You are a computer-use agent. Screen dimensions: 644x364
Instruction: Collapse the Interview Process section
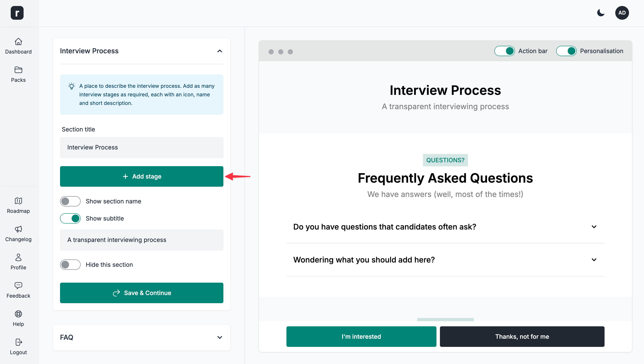[220, 51]
